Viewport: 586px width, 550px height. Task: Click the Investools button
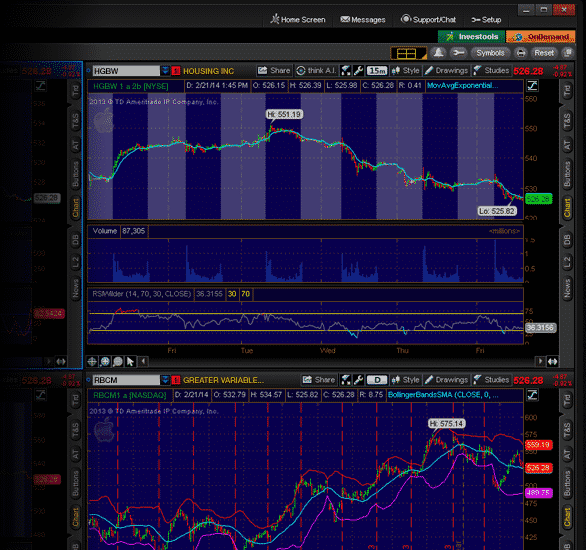point(471,37)
